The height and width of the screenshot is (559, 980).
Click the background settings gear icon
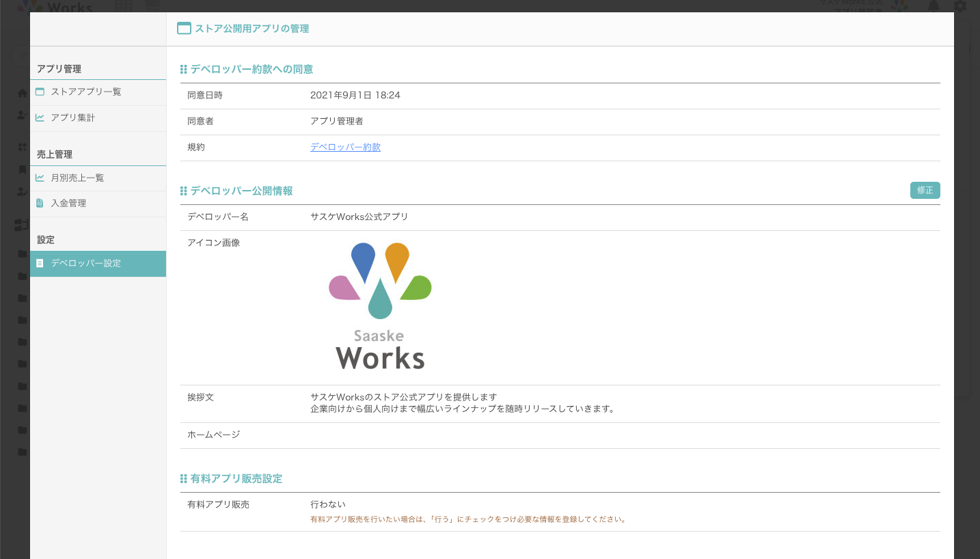coord(960,6)
